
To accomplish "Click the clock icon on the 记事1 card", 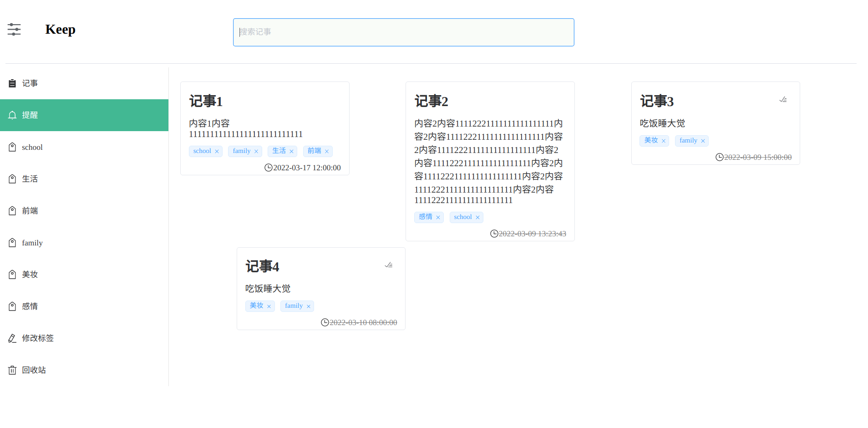I will [268, 168].
